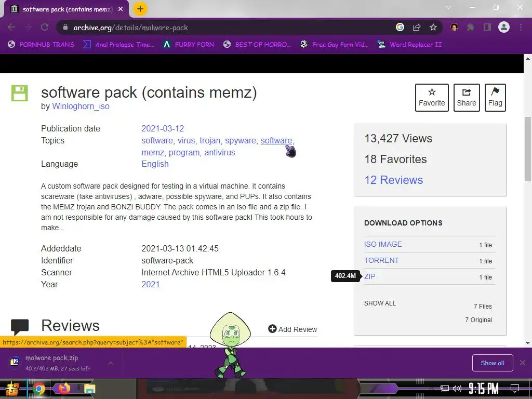The height and width of the screenshot is (399, 532).
Task: Click Show all downloads button
Action: [493, 363]
